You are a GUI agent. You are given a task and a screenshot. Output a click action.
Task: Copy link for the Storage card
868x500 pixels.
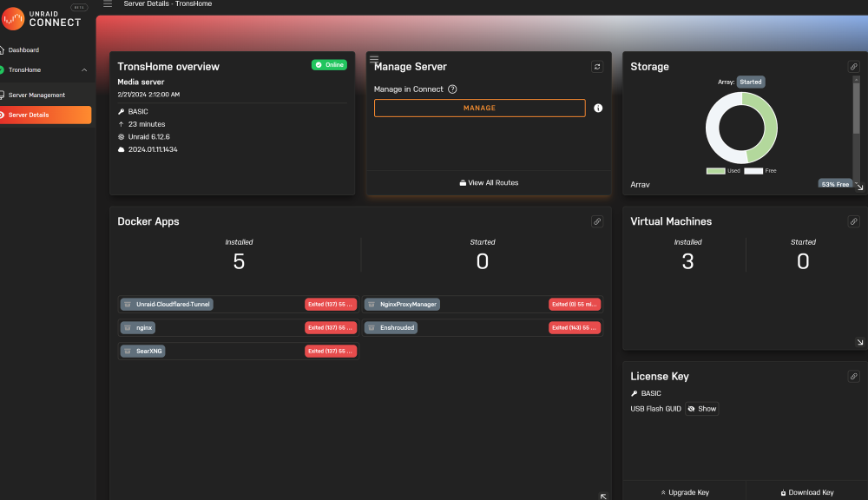(x=853, y=67)
